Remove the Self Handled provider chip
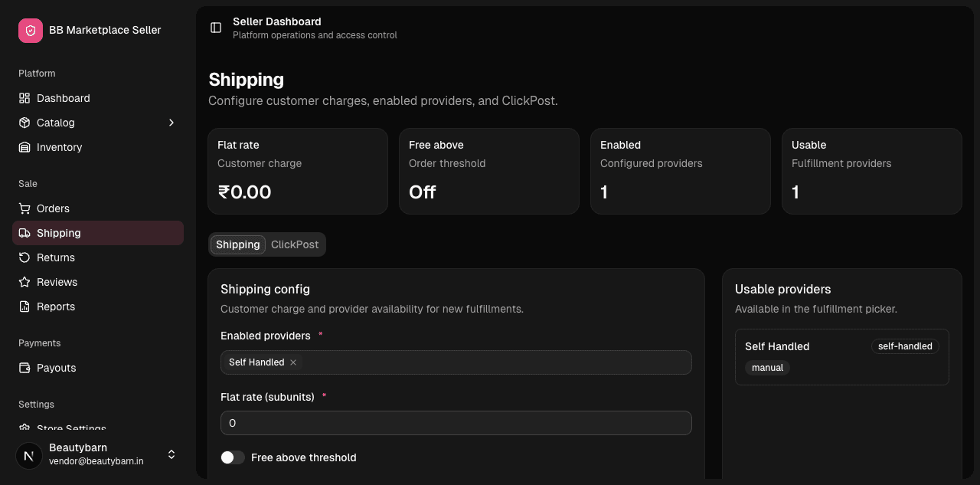Viewport: 980px width, 485px height. (293, 362)
